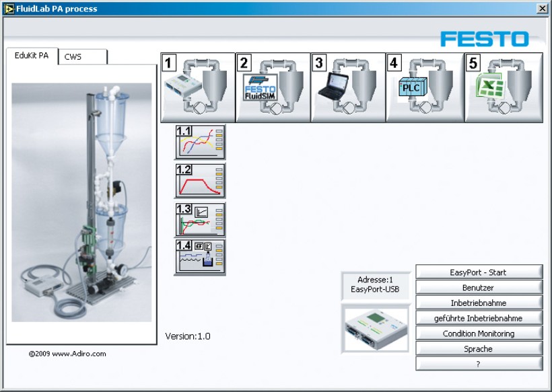Viewport: 552px width, 392px height.
Task: Open geführte Inbetriebnahme
Action: coord(479,318)
